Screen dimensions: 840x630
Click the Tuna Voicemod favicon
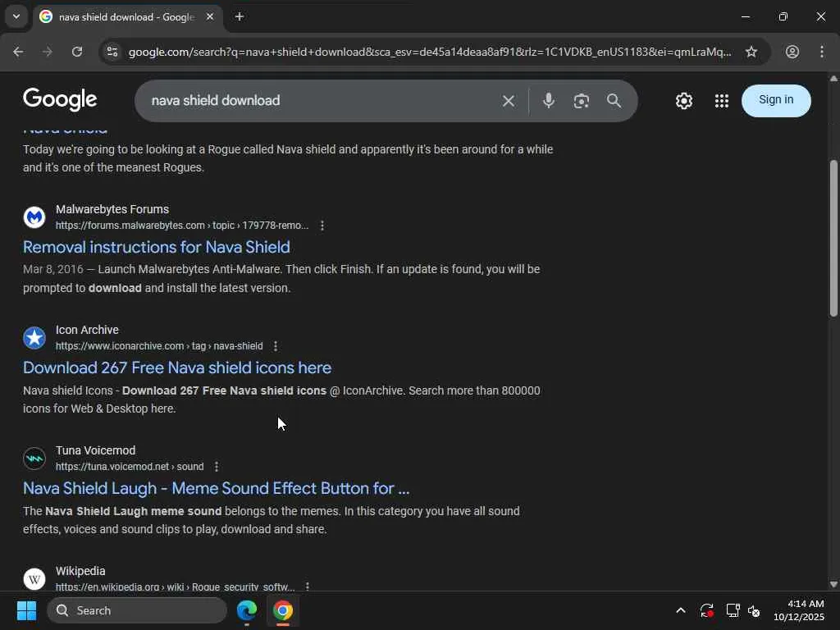(34, 458)
